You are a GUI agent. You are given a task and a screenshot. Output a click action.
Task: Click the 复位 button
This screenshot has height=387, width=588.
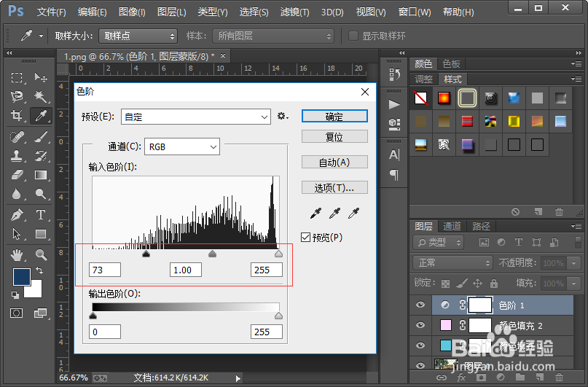coord(334,136)
